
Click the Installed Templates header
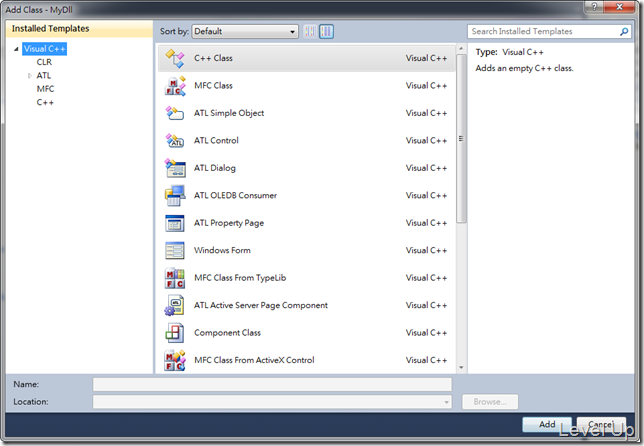pos(79,29)
